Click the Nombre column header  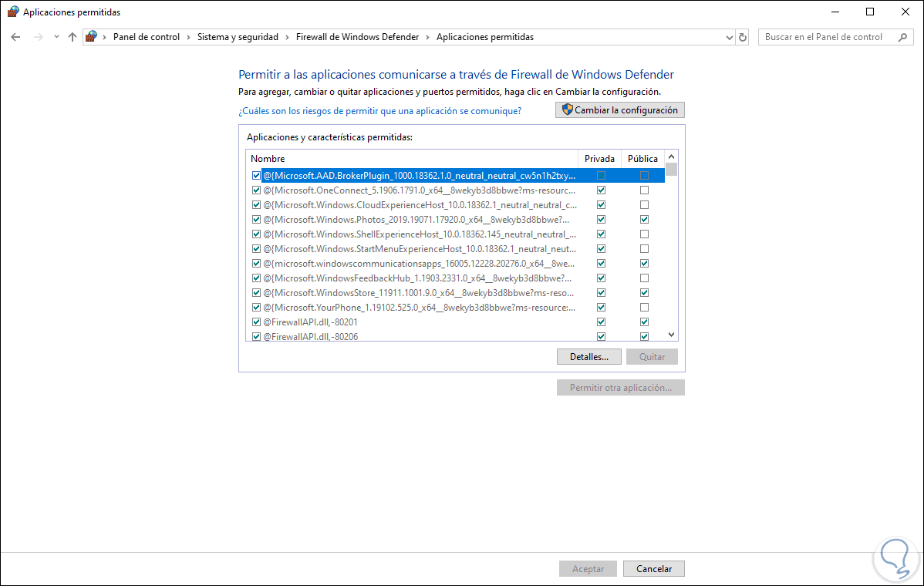[412, 158]
